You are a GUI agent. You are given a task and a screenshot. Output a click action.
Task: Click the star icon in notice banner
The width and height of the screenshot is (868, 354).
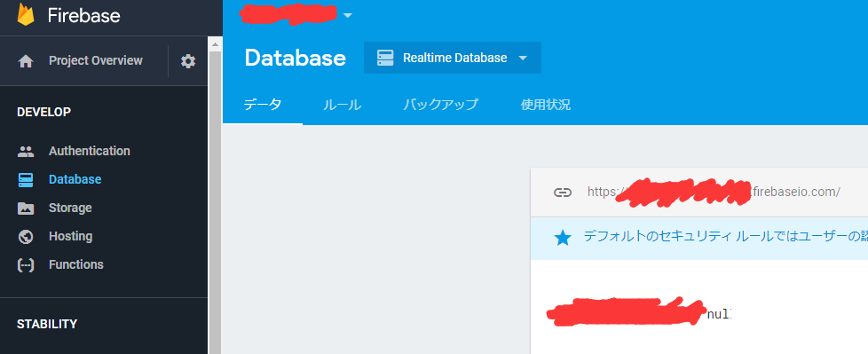pos(563,239)
